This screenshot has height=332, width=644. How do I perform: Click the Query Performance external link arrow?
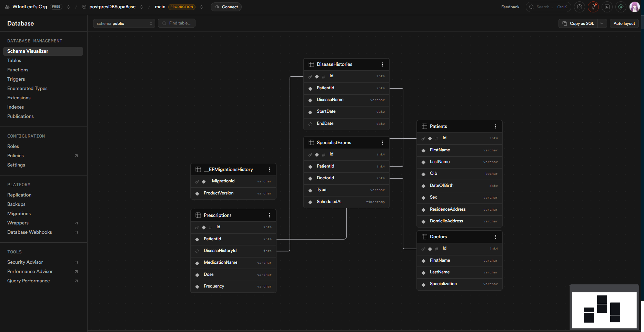click(x=76, y=281)
